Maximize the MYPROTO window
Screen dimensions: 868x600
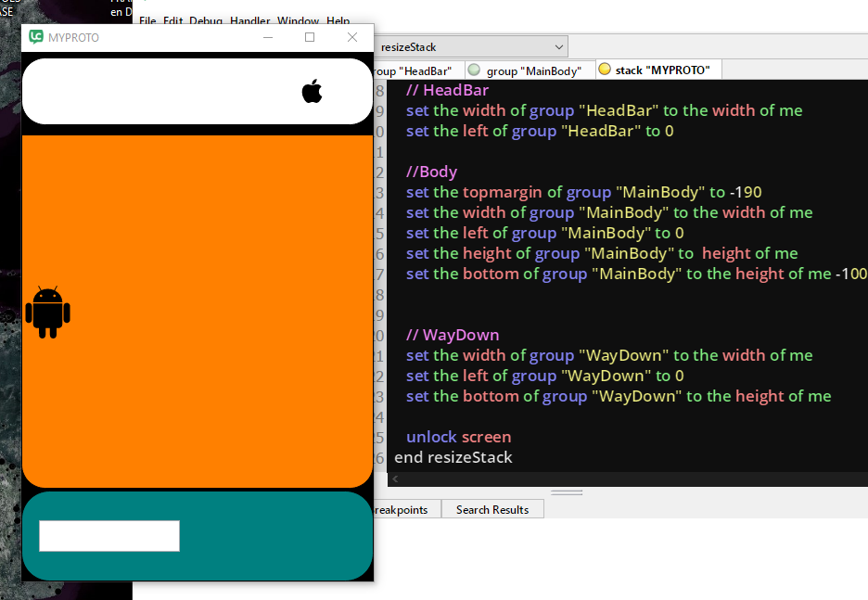click(310, 37)
